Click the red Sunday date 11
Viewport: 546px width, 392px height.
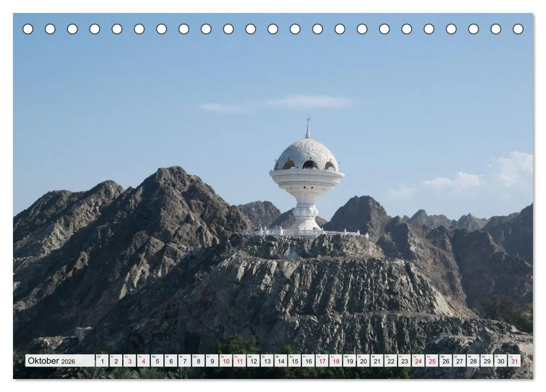click(240, 361)
